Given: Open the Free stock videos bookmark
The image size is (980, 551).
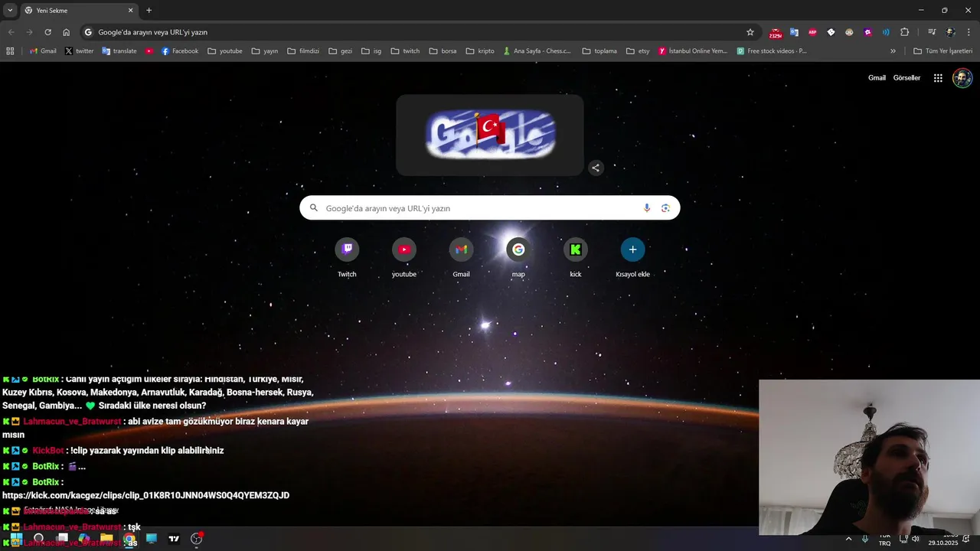Looking at the screenshot, I should pyautogui.click(x=772, y=51).
